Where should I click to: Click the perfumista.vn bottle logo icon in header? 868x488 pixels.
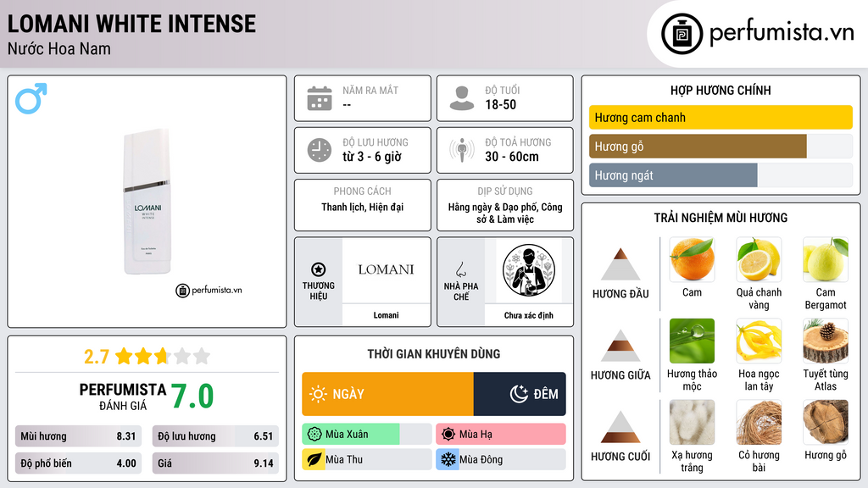pos(682,34)
